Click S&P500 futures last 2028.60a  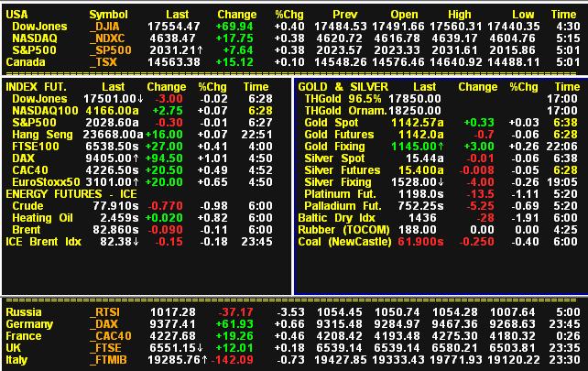(x=112, y=123)
